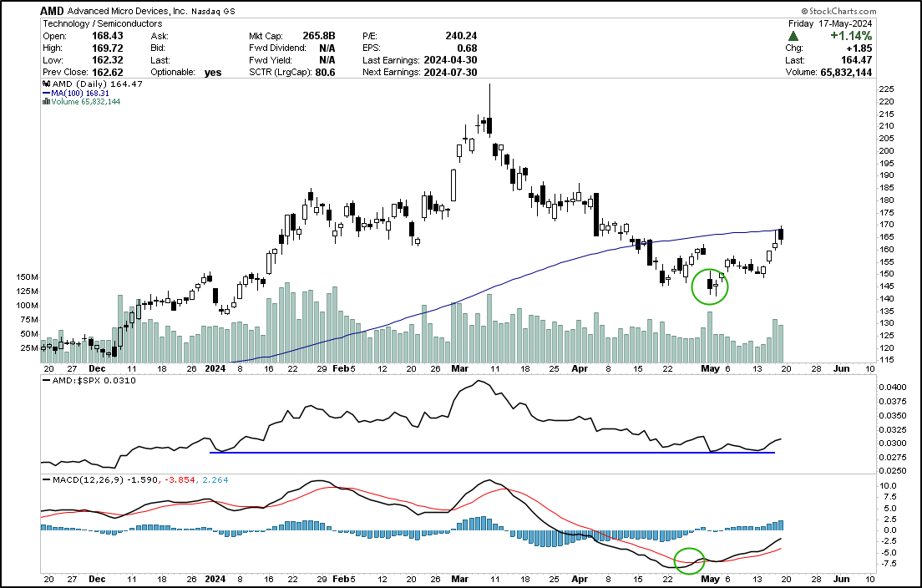Image resolution: width=922 pixels, height=588 pixels.
Task: Click the 'Technology / Semiconductors' sector label
Action: click(103, 23)
